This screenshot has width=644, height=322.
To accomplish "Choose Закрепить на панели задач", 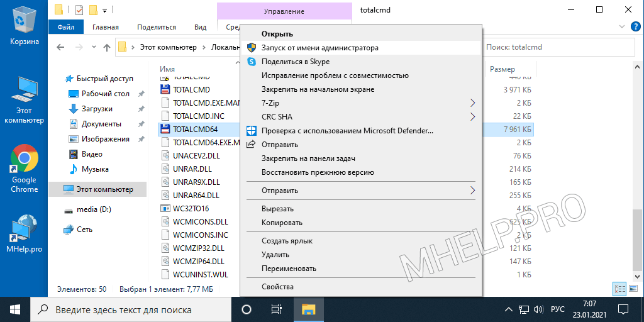I will click(360, 158).
